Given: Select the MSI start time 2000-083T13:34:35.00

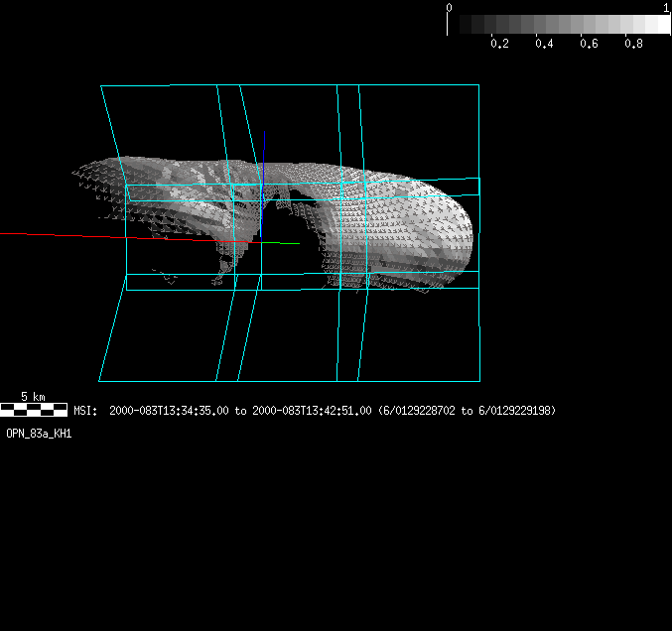Looking at the screenshot, I should tap(169, 410).
